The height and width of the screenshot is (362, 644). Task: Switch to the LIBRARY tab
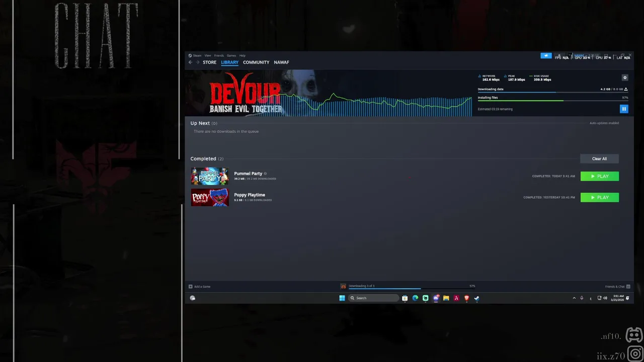[x=229, y=62]
